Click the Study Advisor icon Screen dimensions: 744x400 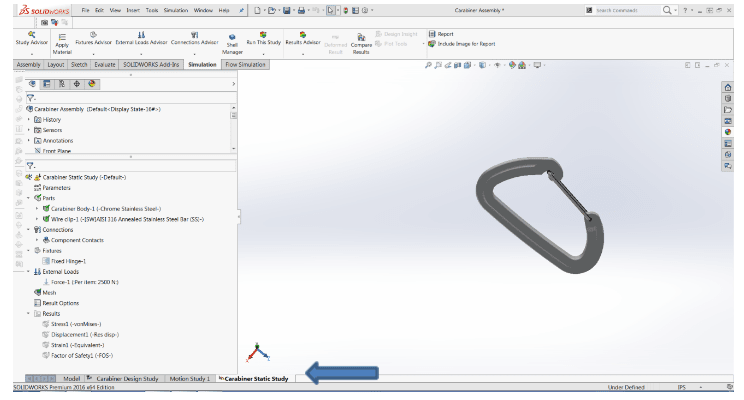[x=31, y=34]
